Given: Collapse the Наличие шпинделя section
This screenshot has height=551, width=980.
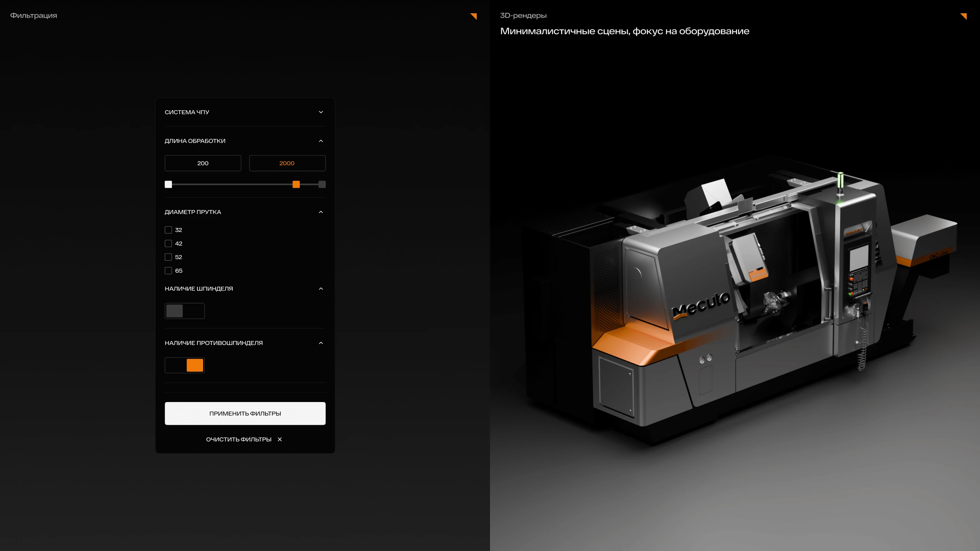Looking at the screenshot, I should coord(321,289).
